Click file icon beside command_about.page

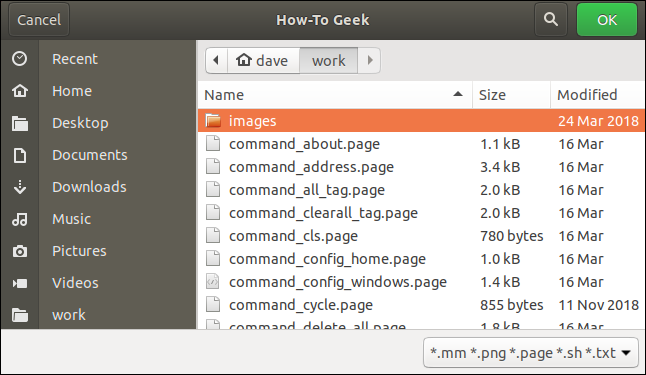pos(213,144)
